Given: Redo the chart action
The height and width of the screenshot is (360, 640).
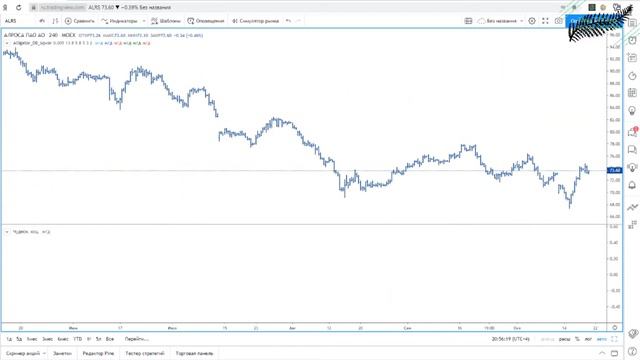Looking at the screenshot, I should click(x=298, y=21).
